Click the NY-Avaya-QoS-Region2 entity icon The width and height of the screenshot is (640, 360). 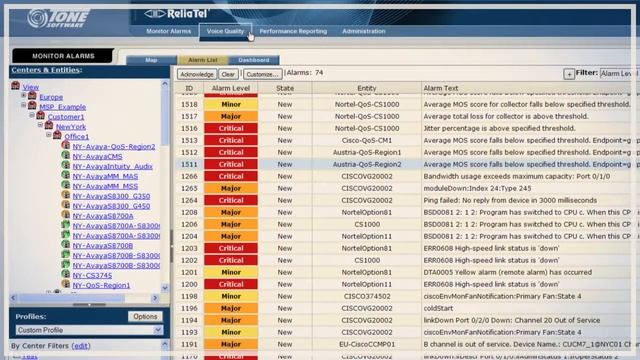65,145
